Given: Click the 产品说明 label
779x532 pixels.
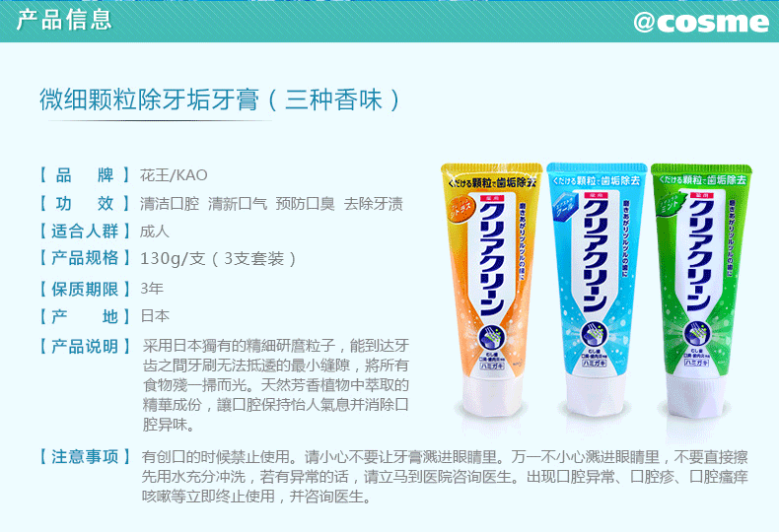Looking at the screenshot, I should (85, 347).
